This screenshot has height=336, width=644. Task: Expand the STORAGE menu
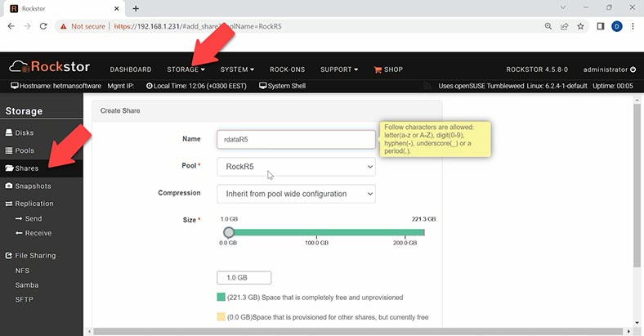pyautogui.click(x=186, y=69)
